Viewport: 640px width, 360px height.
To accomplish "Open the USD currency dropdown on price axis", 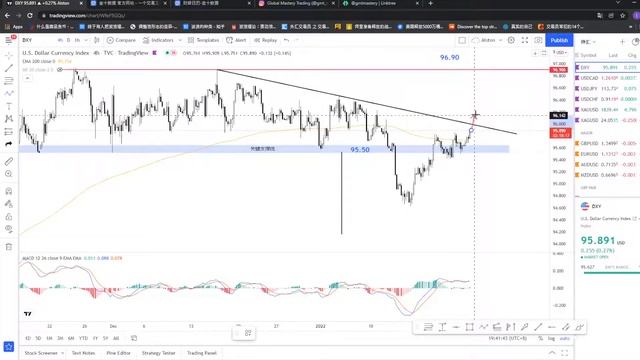I will [560, 53].
